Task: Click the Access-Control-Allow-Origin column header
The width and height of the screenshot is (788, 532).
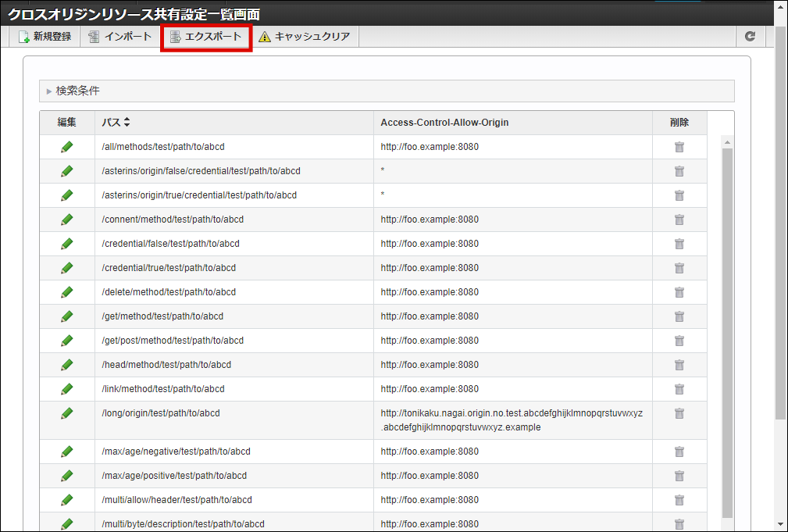Action: pos(444,123)
